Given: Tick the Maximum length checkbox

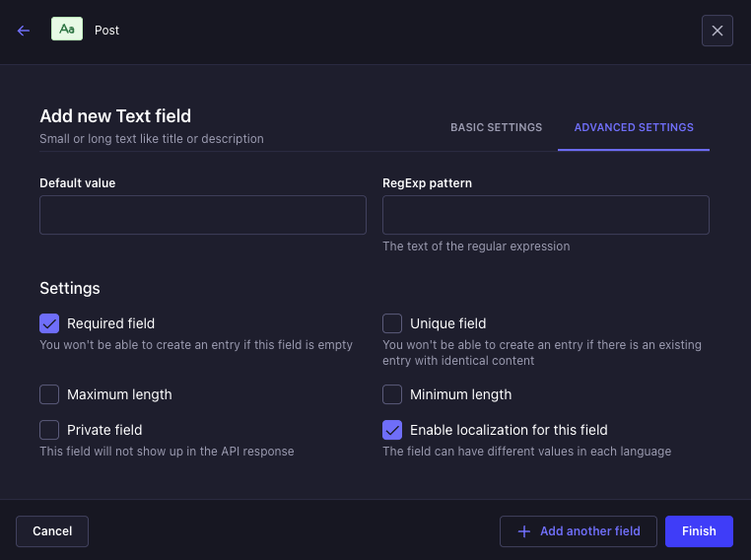Looking at the screenshot, I should click(49, 394).
